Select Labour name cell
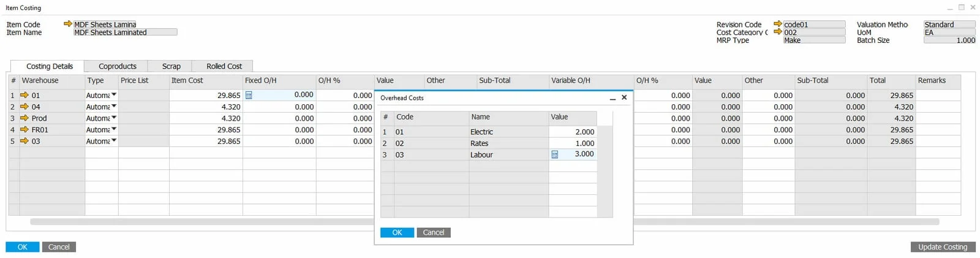This screenshot has width=980, height=258. [x=508, y=154]
